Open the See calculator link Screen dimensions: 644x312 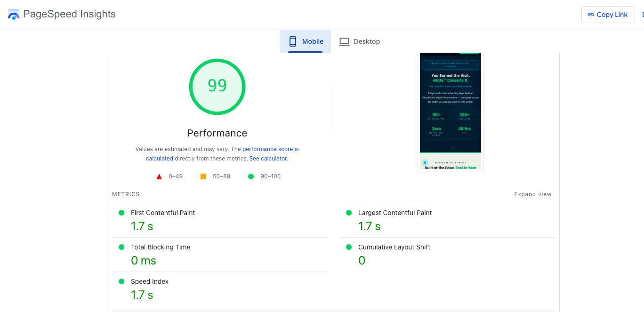pos(268,159)
